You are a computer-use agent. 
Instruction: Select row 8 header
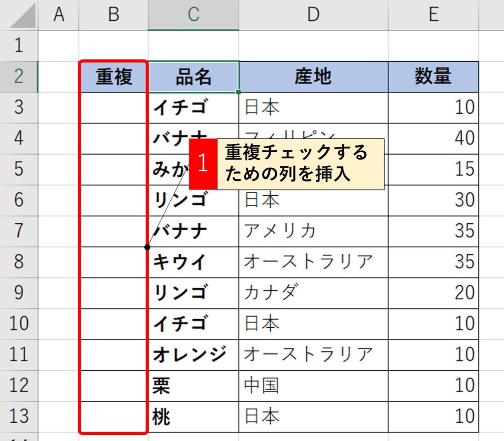[19, 262]
